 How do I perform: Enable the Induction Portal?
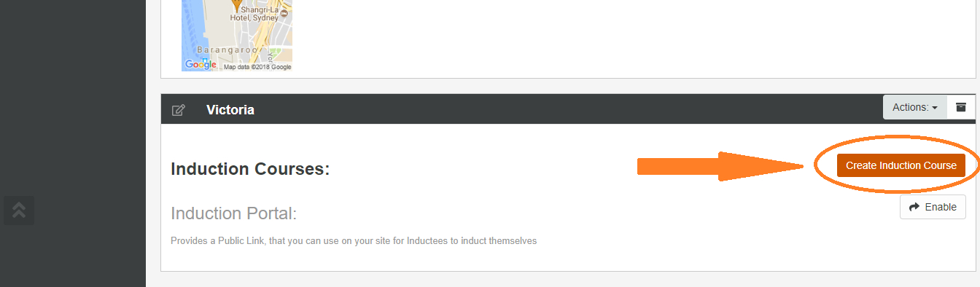[933, 207]
